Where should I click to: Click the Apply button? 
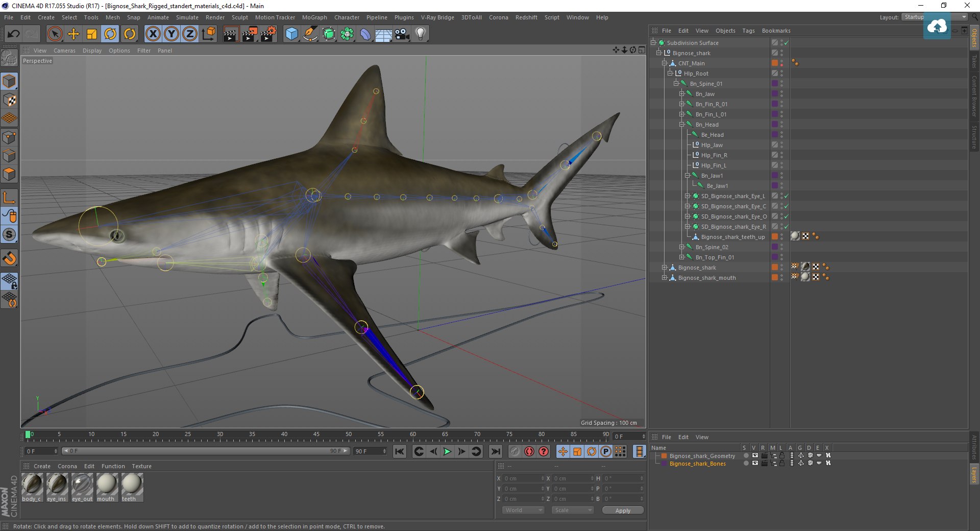click(x=623, y=511)
